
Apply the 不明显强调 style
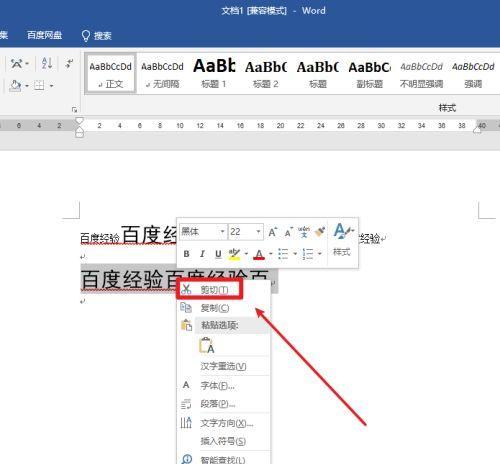click(x=421, y=73)
